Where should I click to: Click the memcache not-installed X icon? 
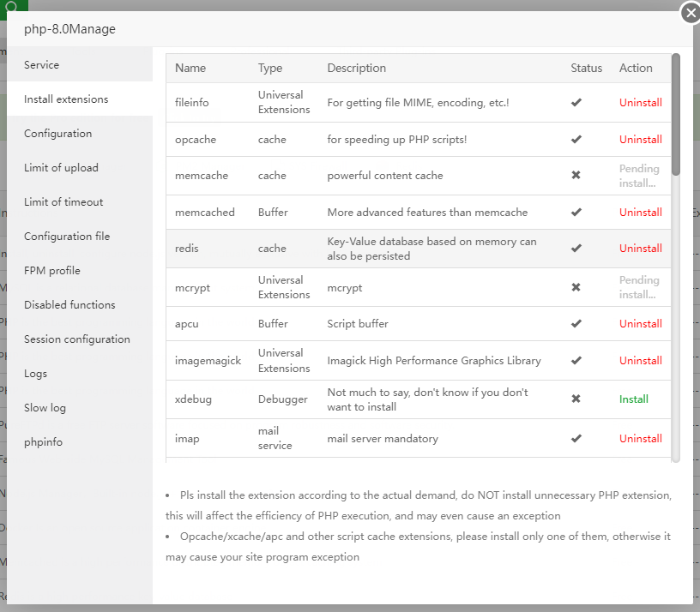576,175
